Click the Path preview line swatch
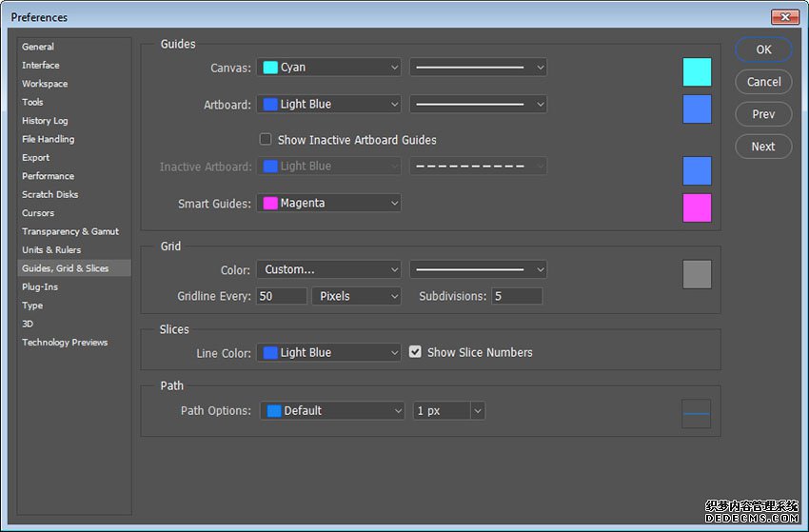Image resolution: width=809 pixels, height=532 pixels. point(696,413)
